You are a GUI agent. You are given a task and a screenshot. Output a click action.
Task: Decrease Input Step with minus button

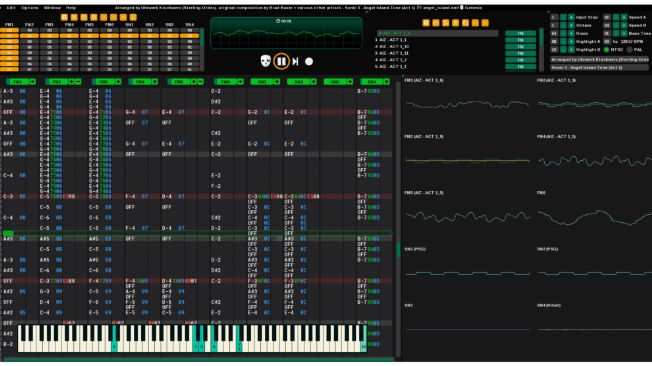point(563,17)
